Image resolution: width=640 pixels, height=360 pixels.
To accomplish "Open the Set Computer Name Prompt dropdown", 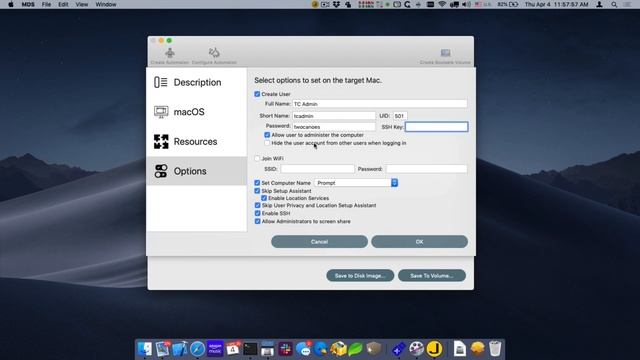I will coord(356,183).
